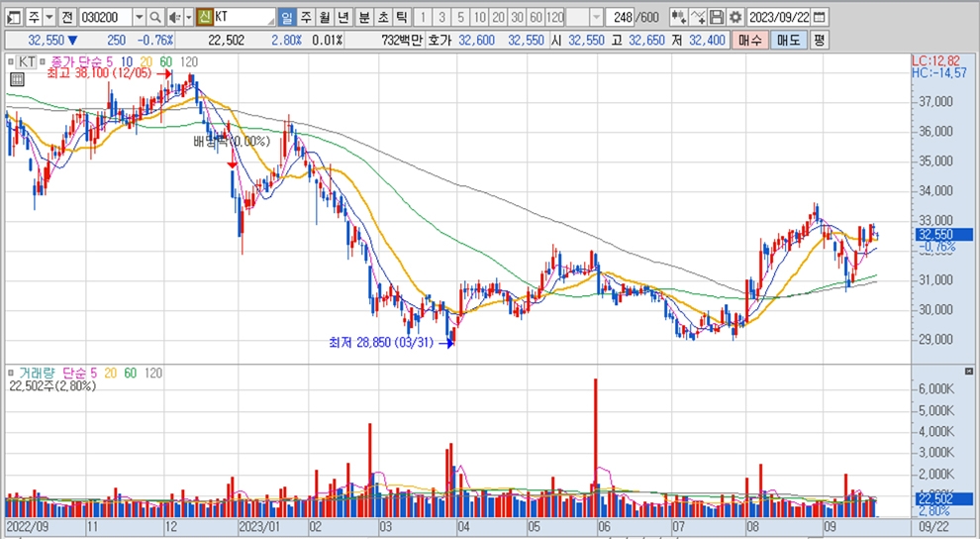Click the 37,000 price axis label
The height and width of the screenshot is (539, 980).
[x=935, y=101]
